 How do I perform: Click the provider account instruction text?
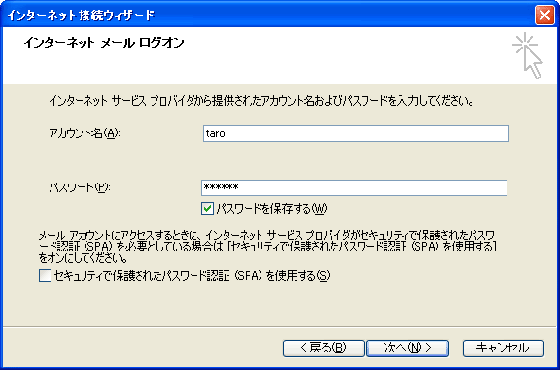(261, 101)
